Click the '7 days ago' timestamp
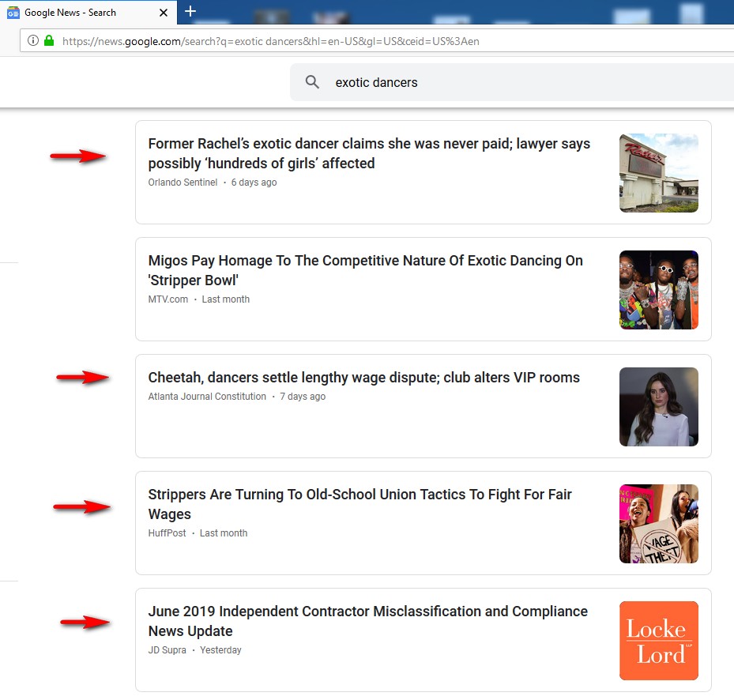 pyautogui.click(x=303, y=397)
